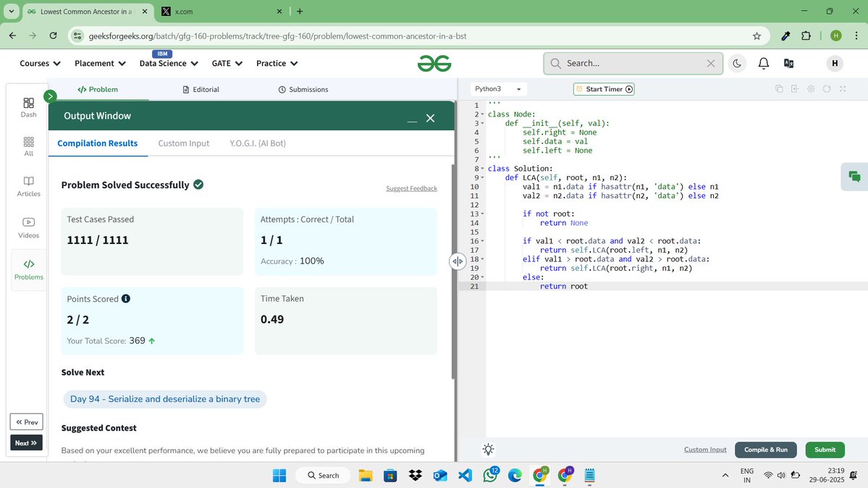Open the Python3 language dropdown
Image resolution: width=868 pixels, height=488 pixels.
click(498, 88)
